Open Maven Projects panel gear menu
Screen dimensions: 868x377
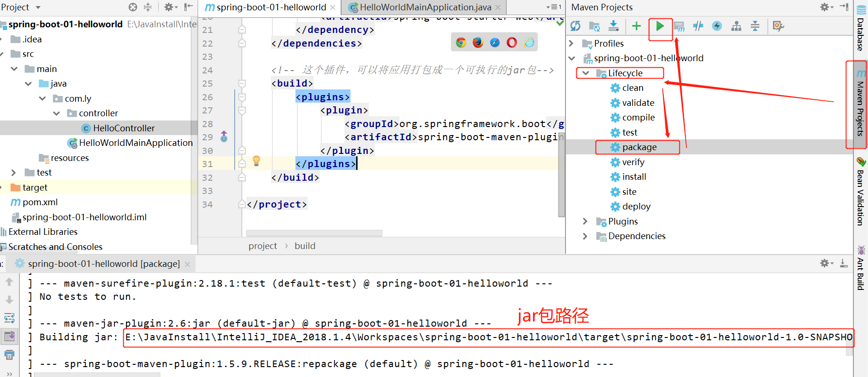click(x=827, y=7)
